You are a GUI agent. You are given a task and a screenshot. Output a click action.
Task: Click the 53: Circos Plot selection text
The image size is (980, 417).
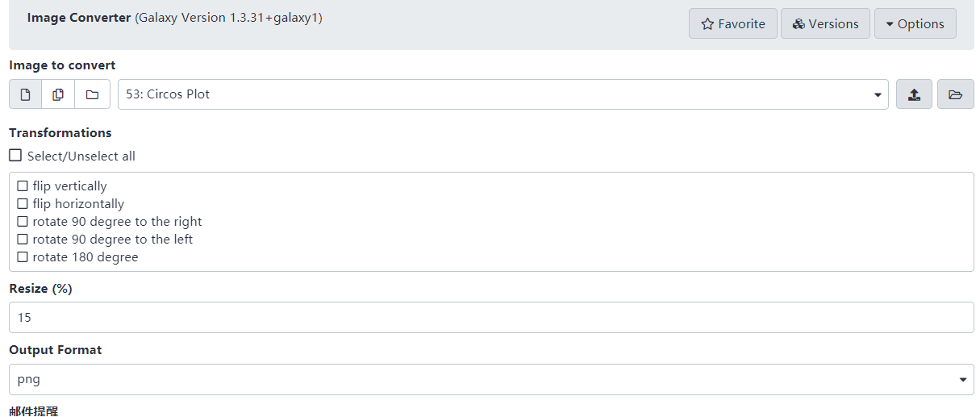coord(168,94)
